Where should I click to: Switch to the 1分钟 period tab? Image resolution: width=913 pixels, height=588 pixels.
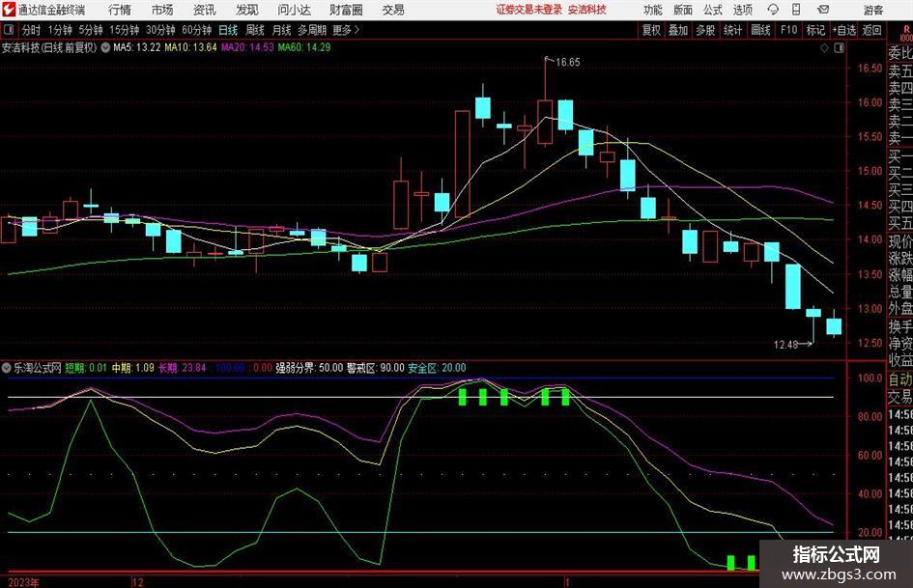60,30
